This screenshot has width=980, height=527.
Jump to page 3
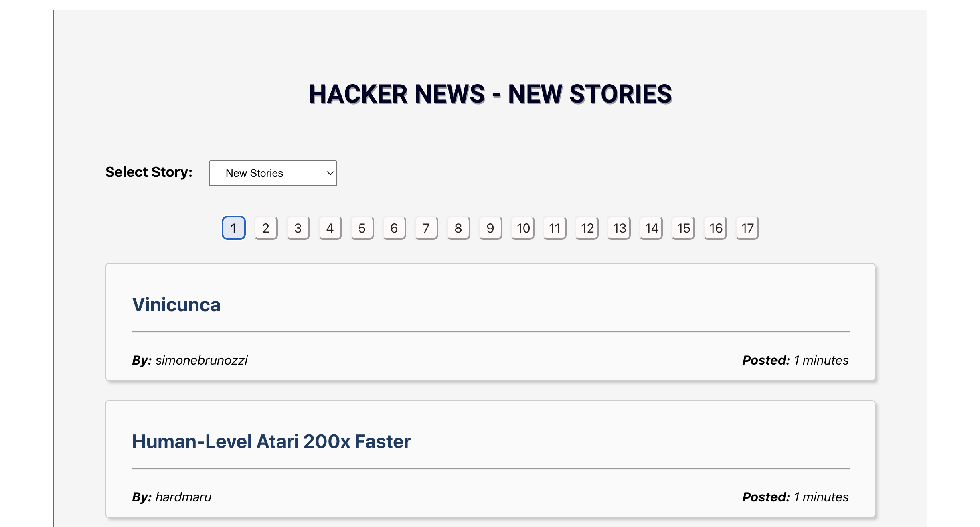[298, 228]
